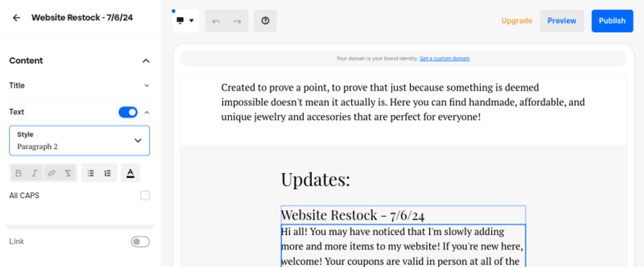Click the Upgrade menu item
Viewport: 644px width, 267px height.
tap(516, 21)
